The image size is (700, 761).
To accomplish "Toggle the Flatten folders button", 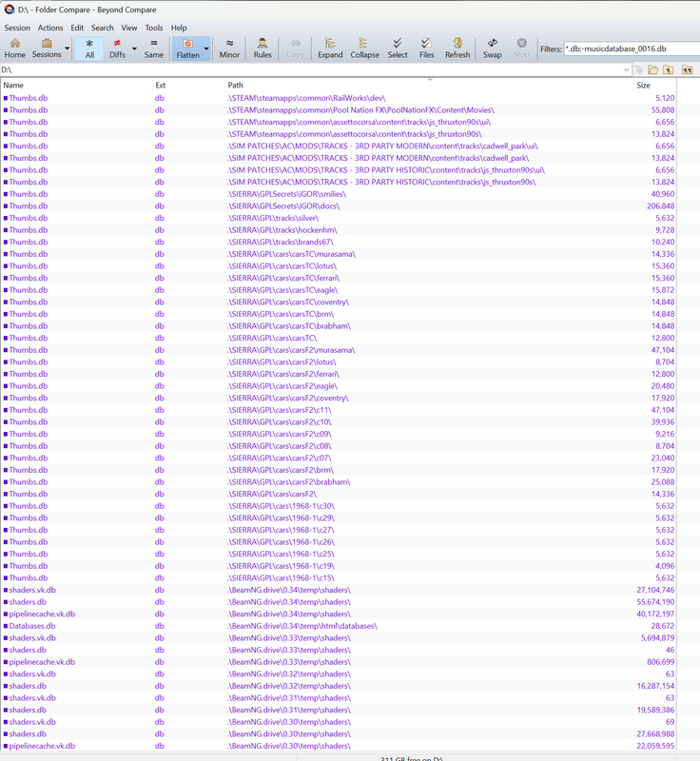I will (x=187, y=49).
